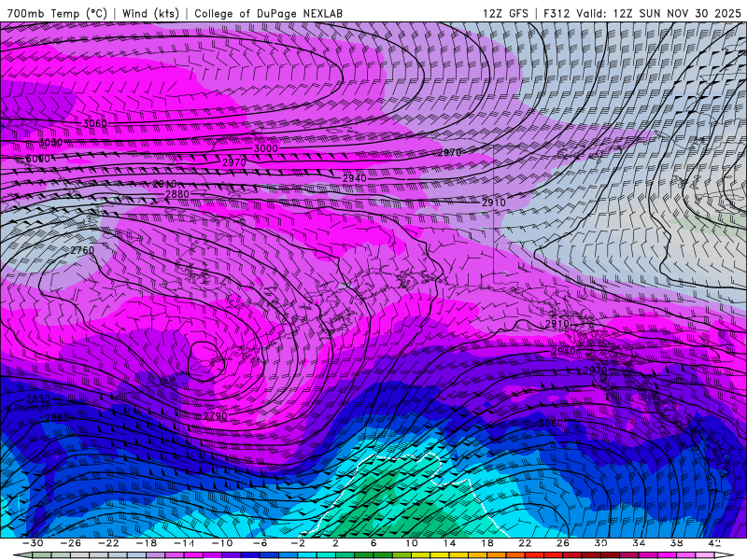Click the -10 color scale label
747x560 pixels.
222,543
